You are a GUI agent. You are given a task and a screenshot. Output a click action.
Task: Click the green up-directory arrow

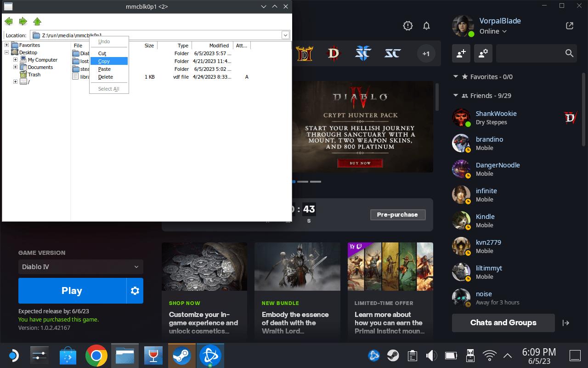tap(37, 21)
